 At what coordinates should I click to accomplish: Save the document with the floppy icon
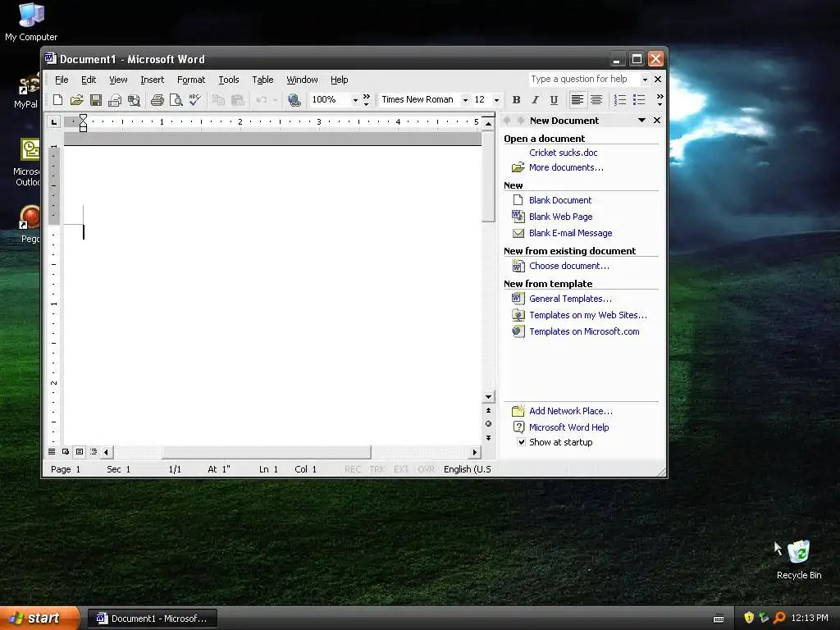pyautogui.click(x=96, y=99)
